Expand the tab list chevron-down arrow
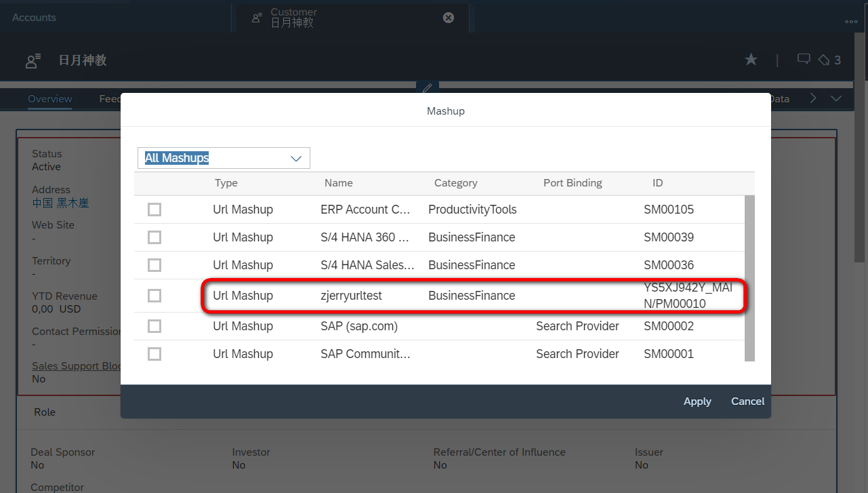 coord(836,98)
